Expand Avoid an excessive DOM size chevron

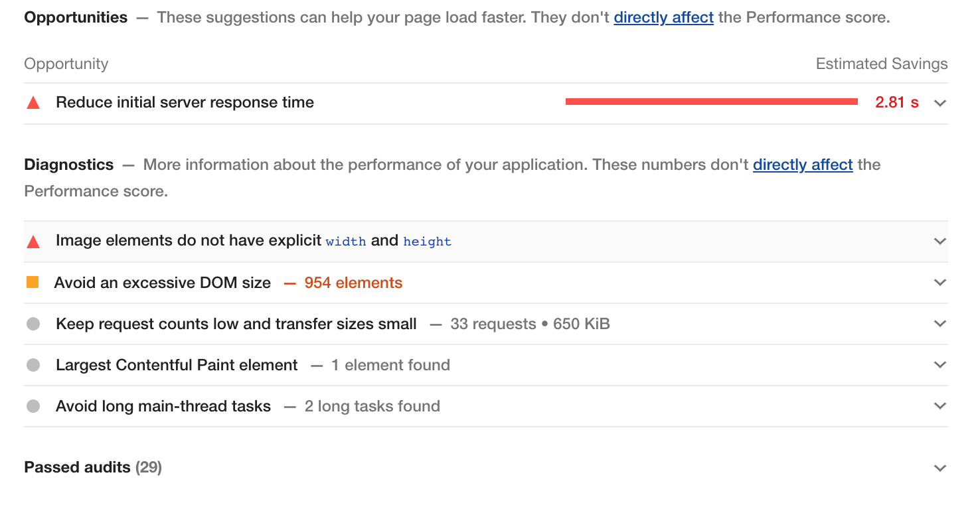(939, 283)
